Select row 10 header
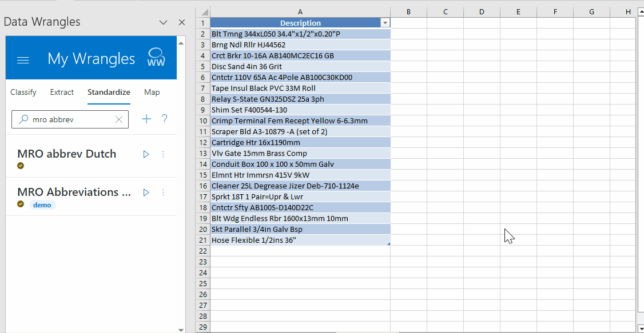644x333 pixels. (x=203, y=121)
